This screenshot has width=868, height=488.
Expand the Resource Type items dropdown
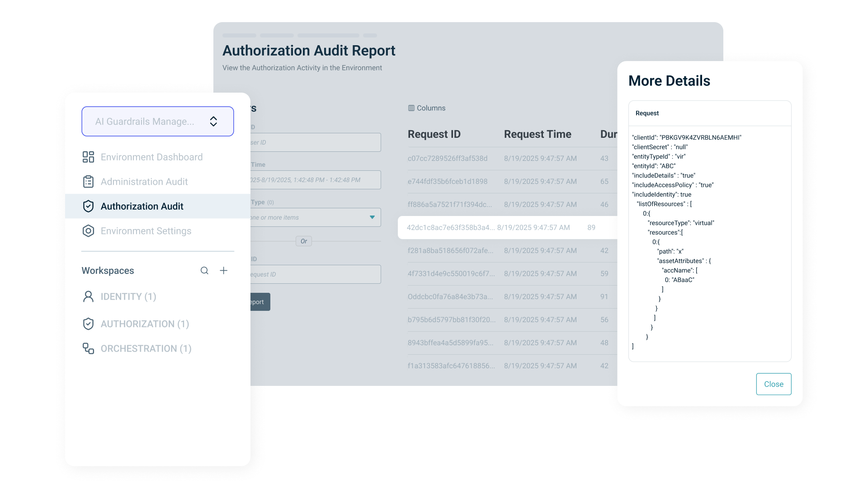tap(372, 217)
